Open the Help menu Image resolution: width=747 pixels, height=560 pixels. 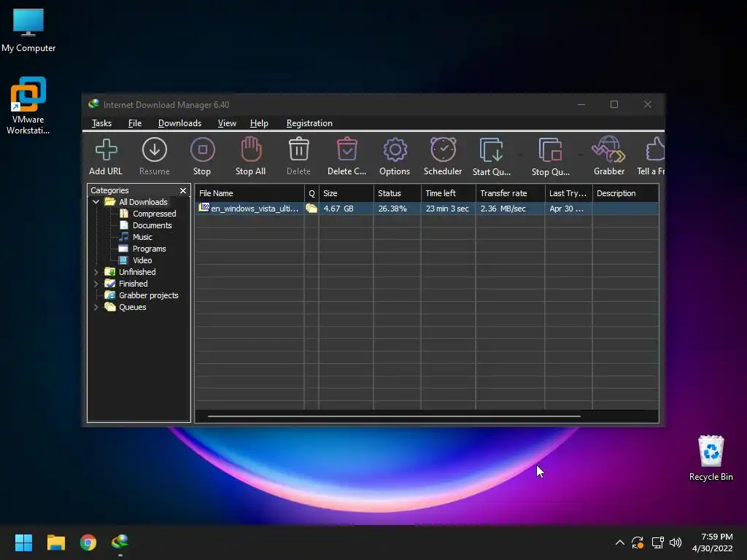[x=259, y=123]
